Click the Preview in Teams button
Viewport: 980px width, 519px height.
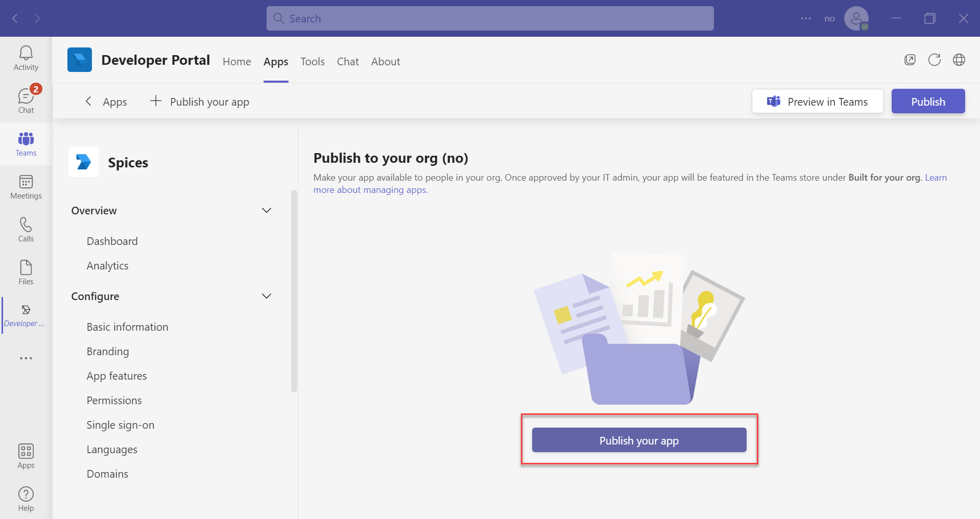point(818,101)
